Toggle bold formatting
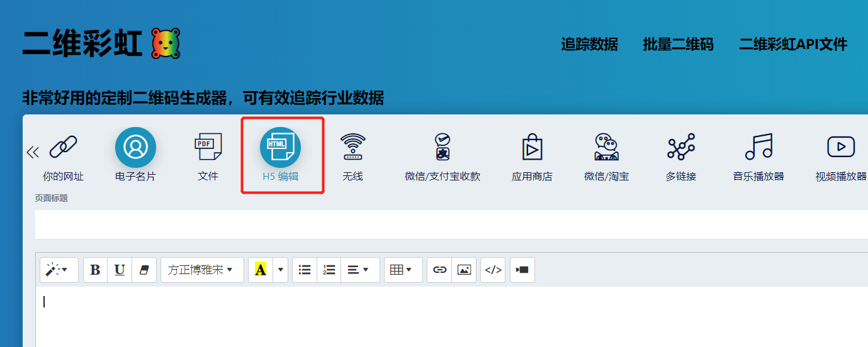The height and width of the screenshot is (347, 868). coord(96,270)
